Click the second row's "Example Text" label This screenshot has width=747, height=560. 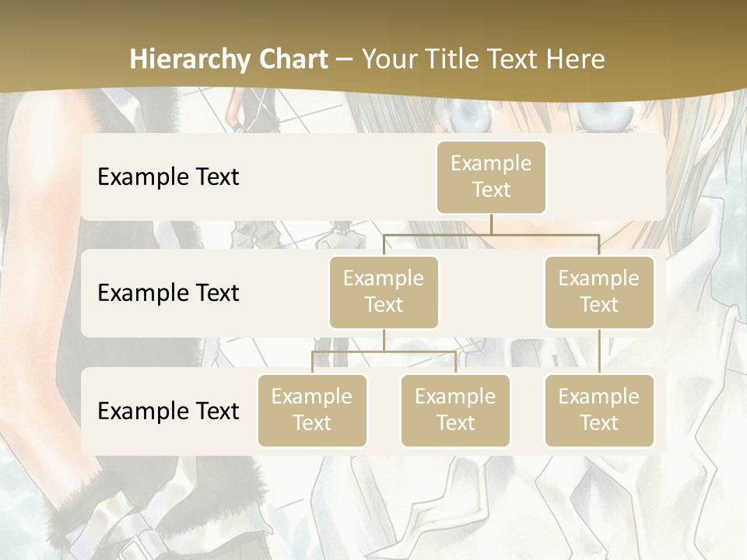click(168, 292)
